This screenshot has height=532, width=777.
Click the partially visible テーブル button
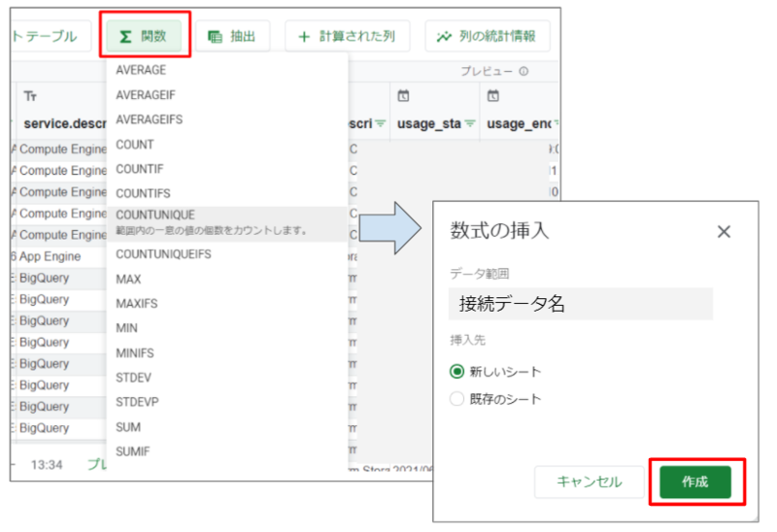51,36
